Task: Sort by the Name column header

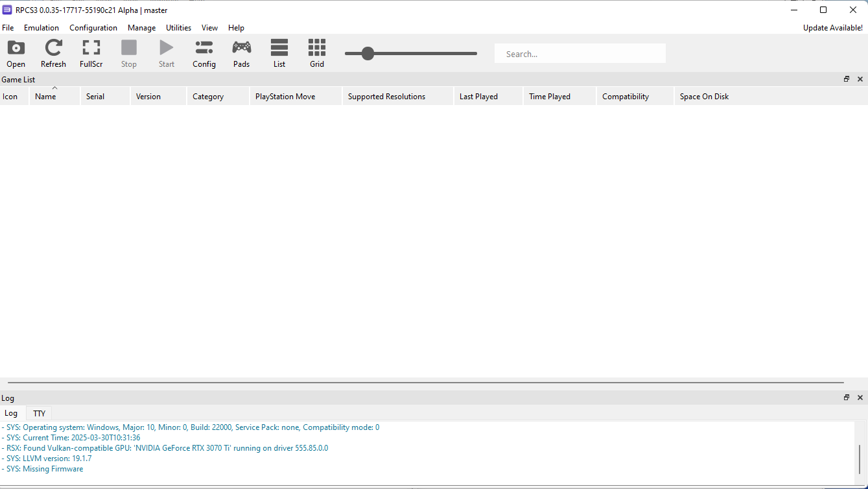Action: point(54,97)
